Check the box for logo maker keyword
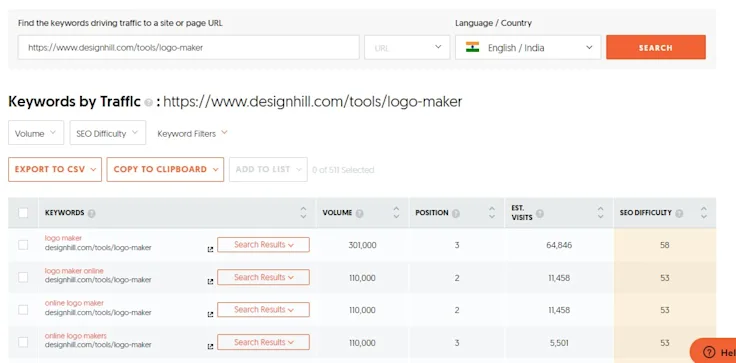736x363 pixels. pyautogui.click(x=23, y=245)
